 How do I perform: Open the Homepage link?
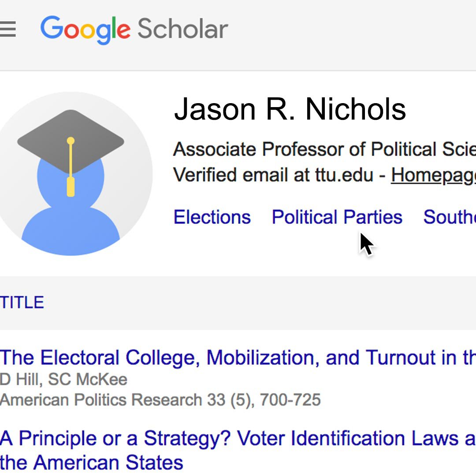pyautogui.click(x=433, y=175)
